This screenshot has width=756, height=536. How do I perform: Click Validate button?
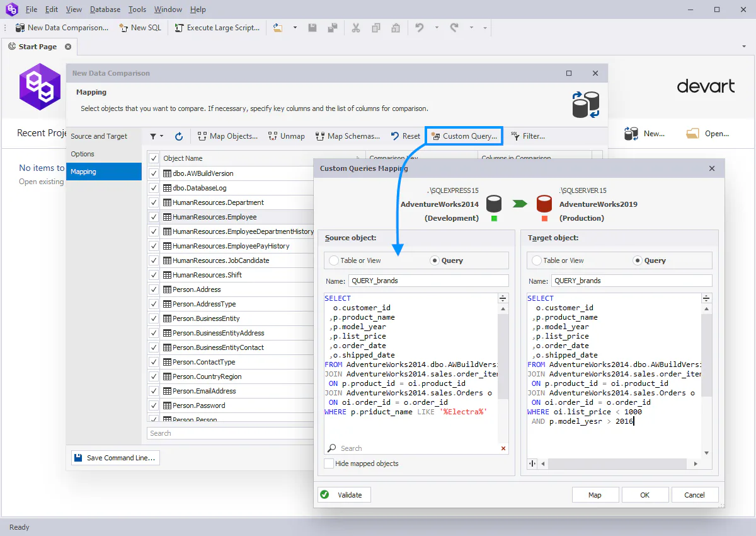click(x=344, y=495)
